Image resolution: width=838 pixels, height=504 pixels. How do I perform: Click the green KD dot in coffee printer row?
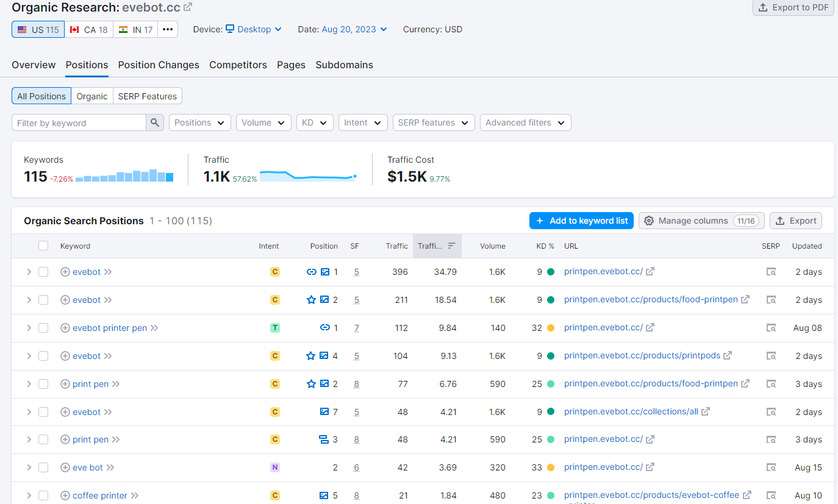(x=551, y=495)
